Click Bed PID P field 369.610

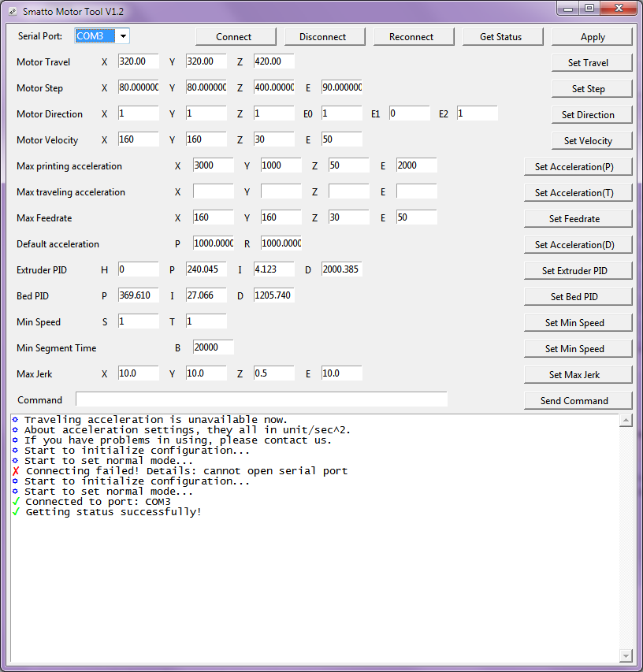(x=139, y=295)
